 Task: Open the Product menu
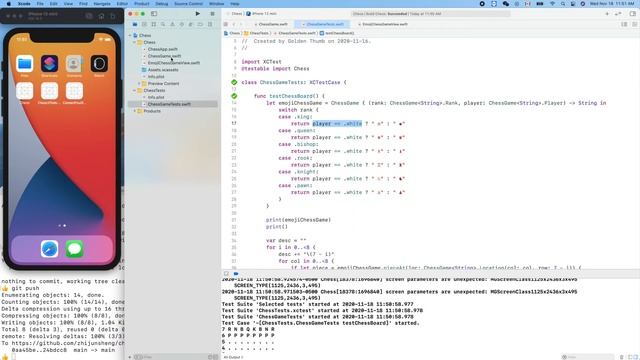point(141,4)
